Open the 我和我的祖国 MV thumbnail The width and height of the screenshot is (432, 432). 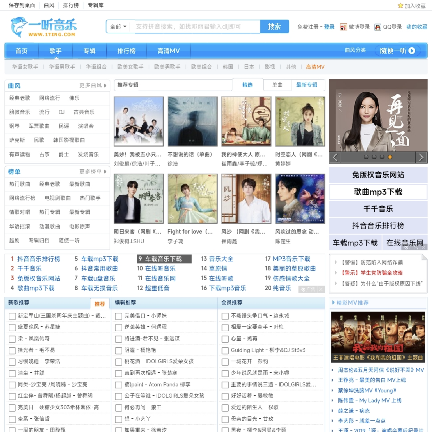(378, 337)
